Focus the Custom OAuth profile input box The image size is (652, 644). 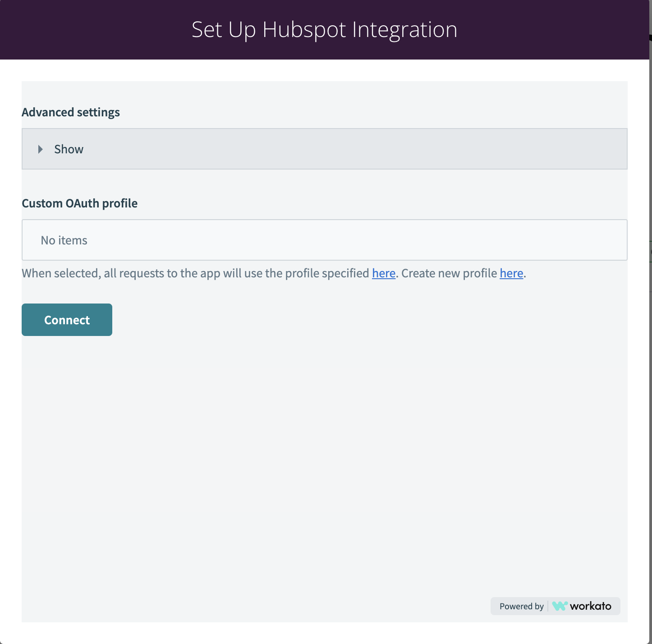tap(325, 240)
